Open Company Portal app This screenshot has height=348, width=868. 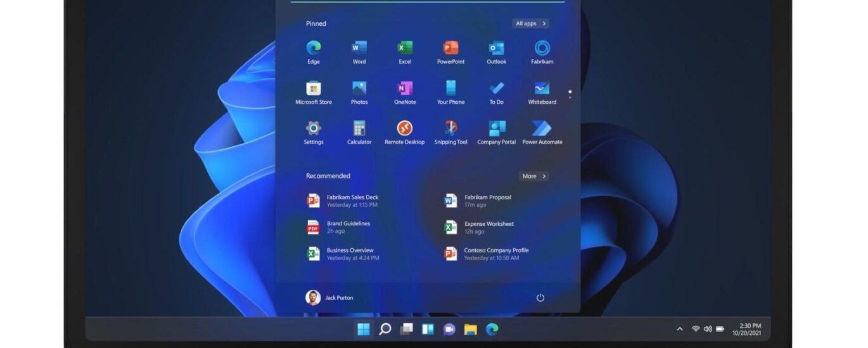(x=496, y=133)
